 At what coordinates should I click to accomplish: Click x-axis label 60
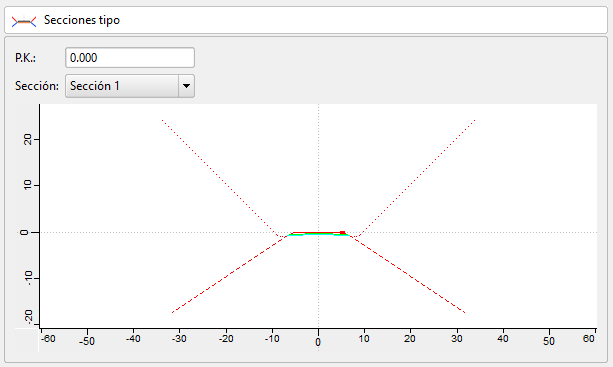[x=589, y=338]
